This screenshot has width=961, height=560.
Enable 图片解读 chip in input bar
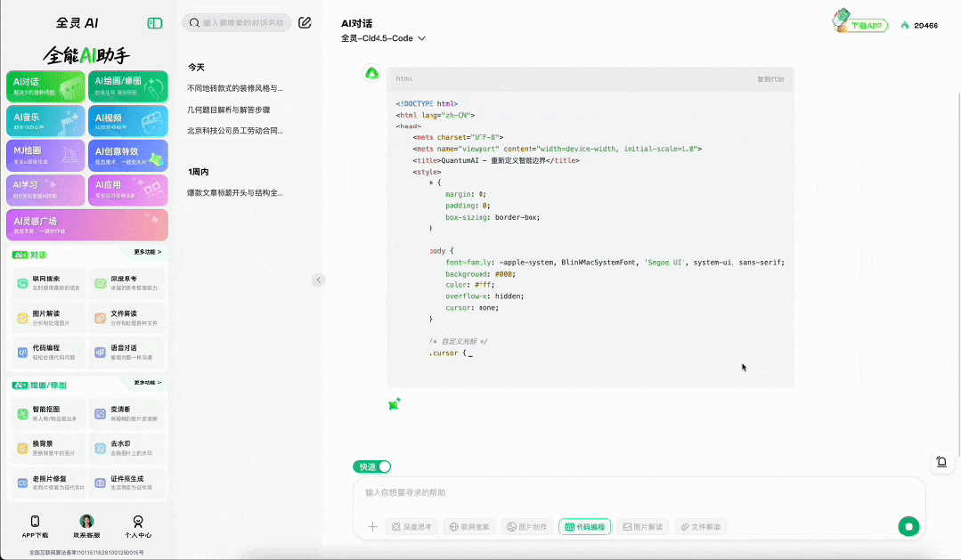643,527
